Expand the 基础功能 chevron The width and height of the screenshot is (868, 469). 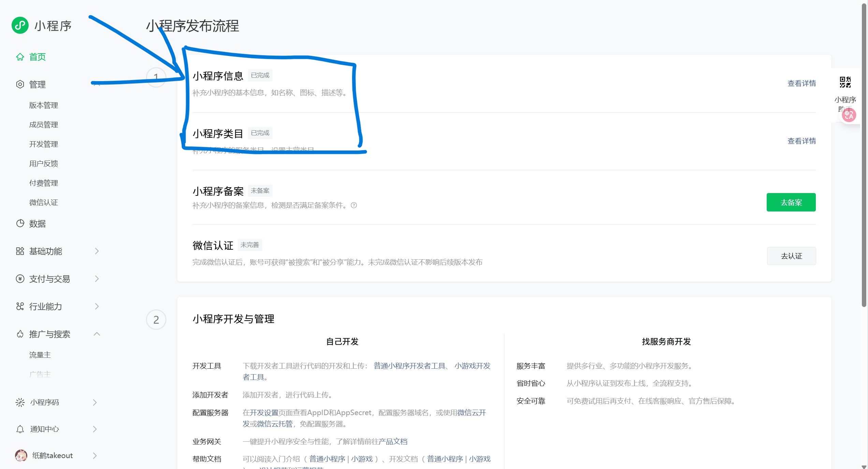coord(97,251)
